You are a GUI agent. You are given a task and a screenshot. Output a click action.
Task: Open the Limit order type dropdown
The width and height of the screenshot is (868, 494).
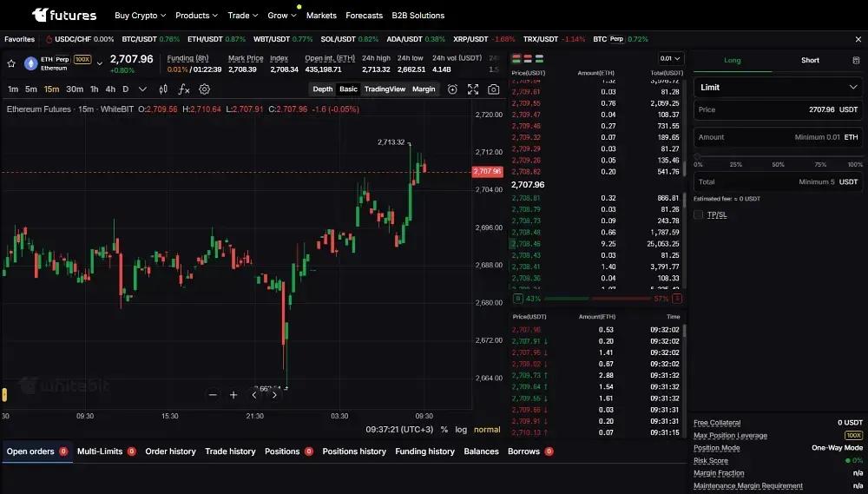click(778, 87)
